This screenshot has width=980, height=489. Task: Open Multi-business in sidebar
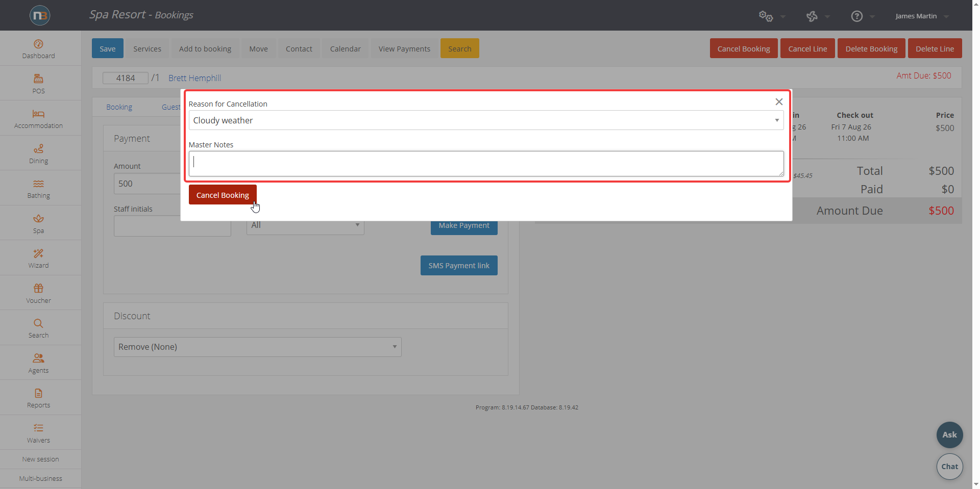tap(40, 478)
